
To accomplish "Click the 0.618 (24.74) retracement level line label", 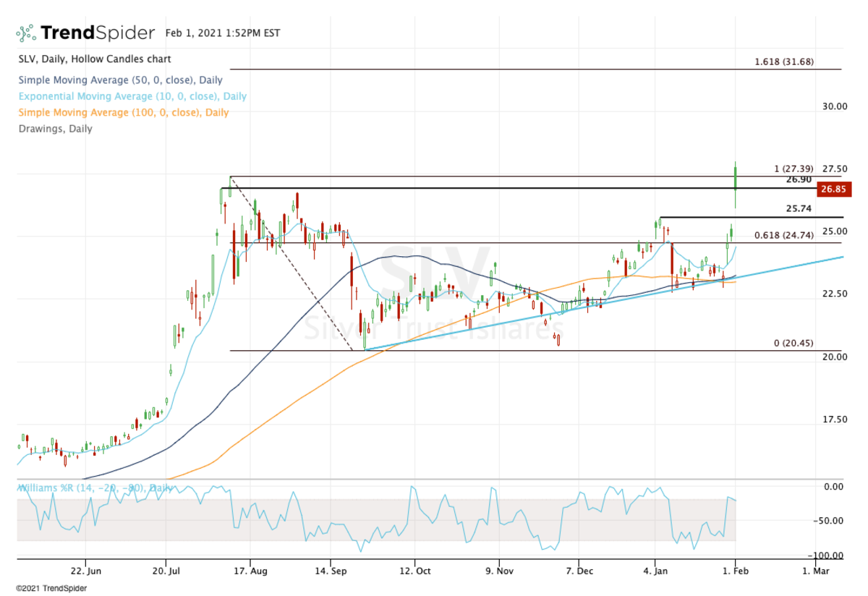I will [x=783, y=235].
